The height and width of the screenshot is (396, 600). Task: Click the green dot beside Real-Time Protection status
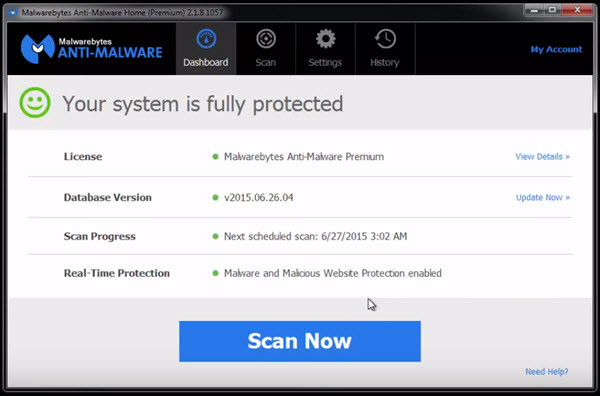(215, 273)
